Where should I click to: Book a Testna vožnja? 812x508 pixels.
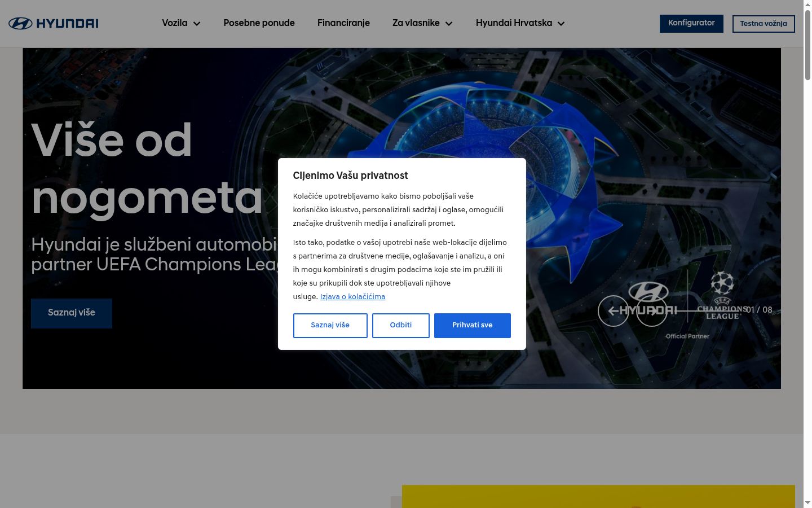[764, 24]
